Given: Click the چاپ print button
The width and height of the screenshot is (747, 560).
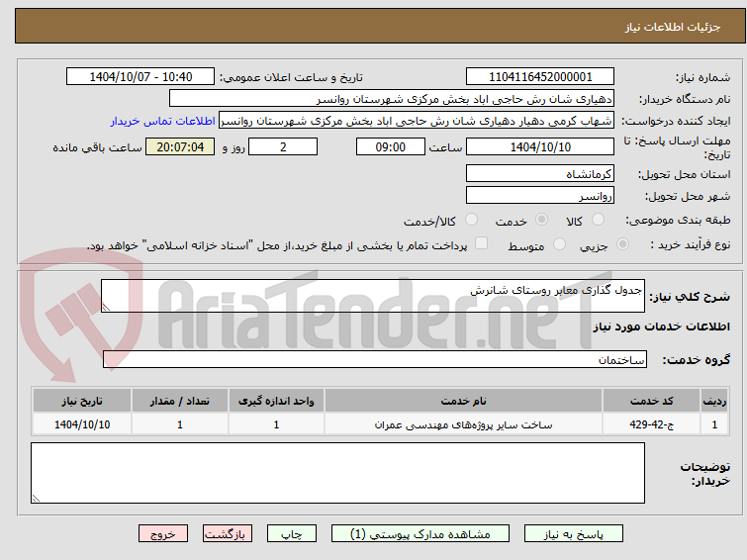Looking at the screenshot, I should (x=292, y=534).
